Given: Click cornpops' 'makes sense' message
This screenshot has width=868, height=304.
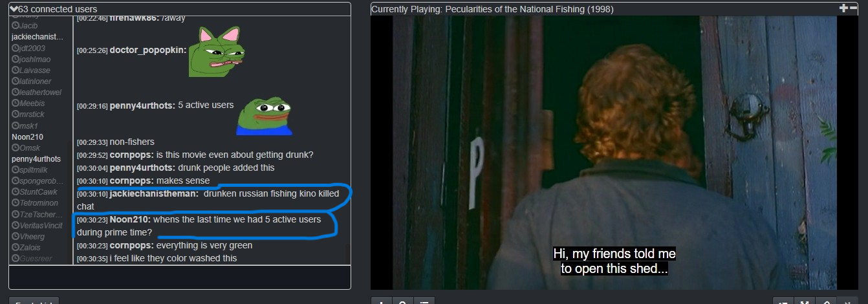Looking at the screenshot, I should 183,180.
